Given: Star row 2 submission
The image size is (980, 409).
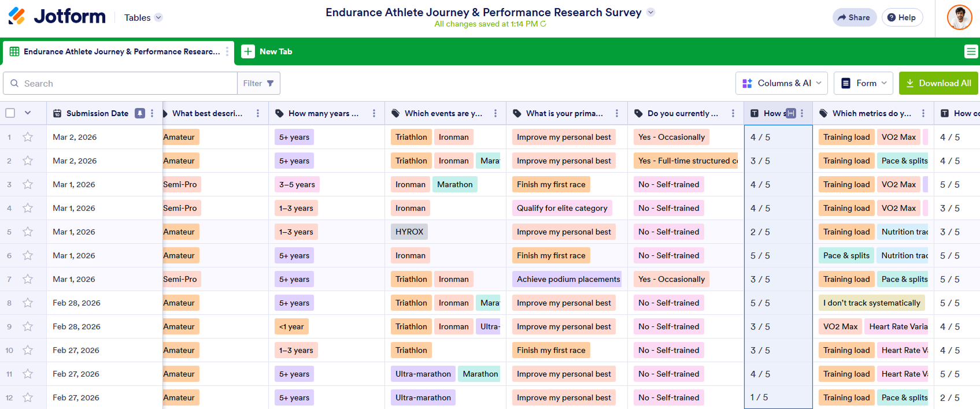Looking at the screenshot, I should (x=28, y=161).
